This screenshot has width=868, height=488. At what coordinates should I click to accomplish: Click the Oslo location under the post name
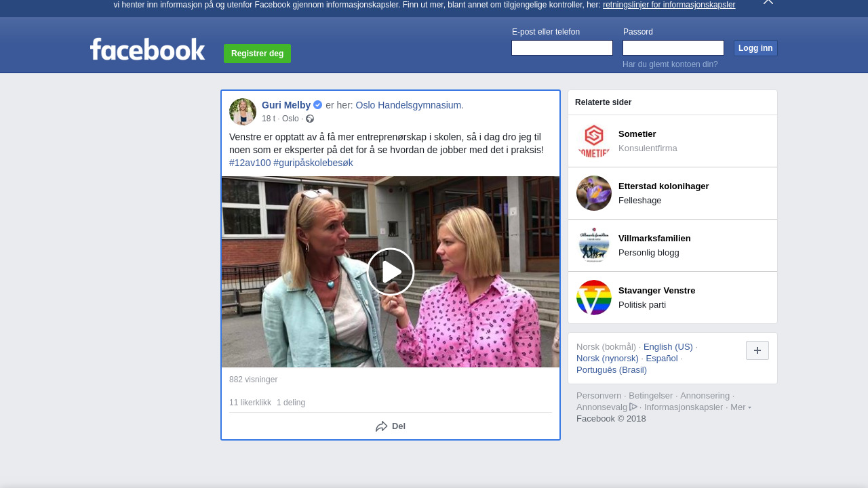(290, 119)
